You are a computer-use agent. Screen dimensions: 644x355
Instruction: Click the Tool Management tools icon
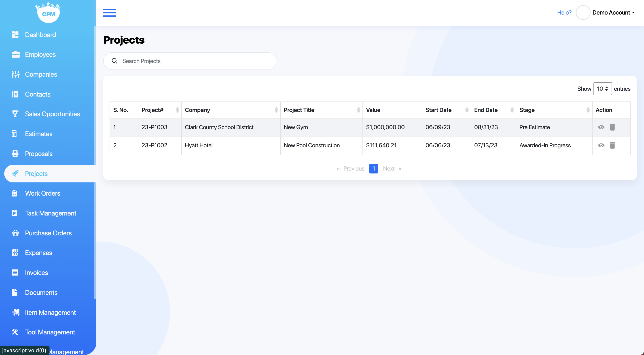(x=15, y=332)
